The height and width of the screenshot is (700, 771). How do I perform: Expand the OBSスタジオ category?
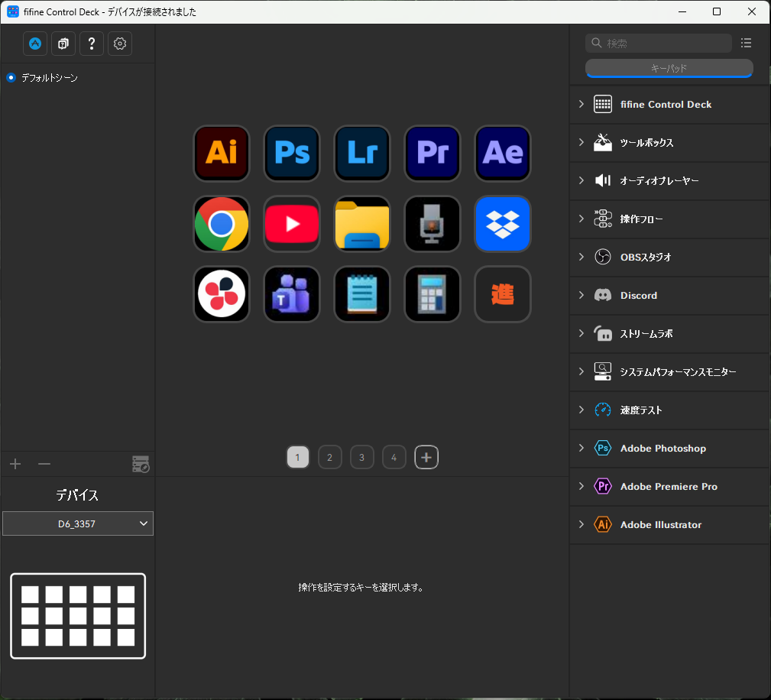[669, 257]
